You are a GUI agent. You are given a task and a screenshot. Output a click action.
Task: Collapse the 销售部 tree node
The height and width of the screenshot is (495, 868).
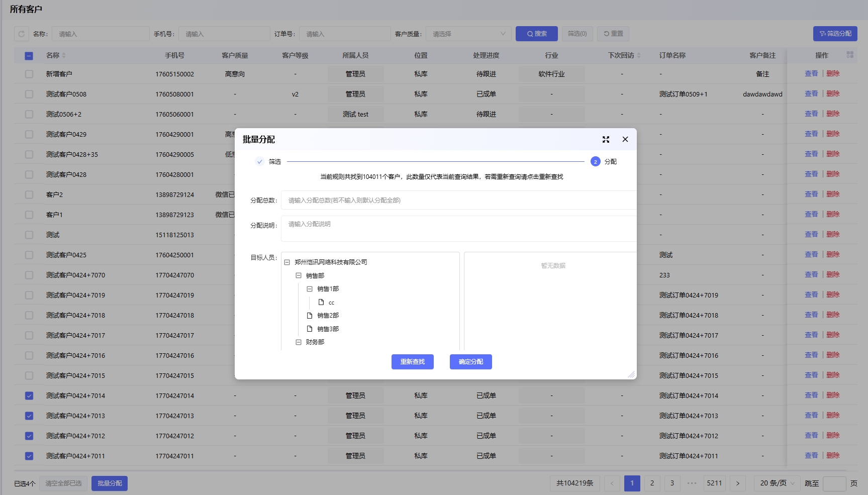tap(299, 276)
